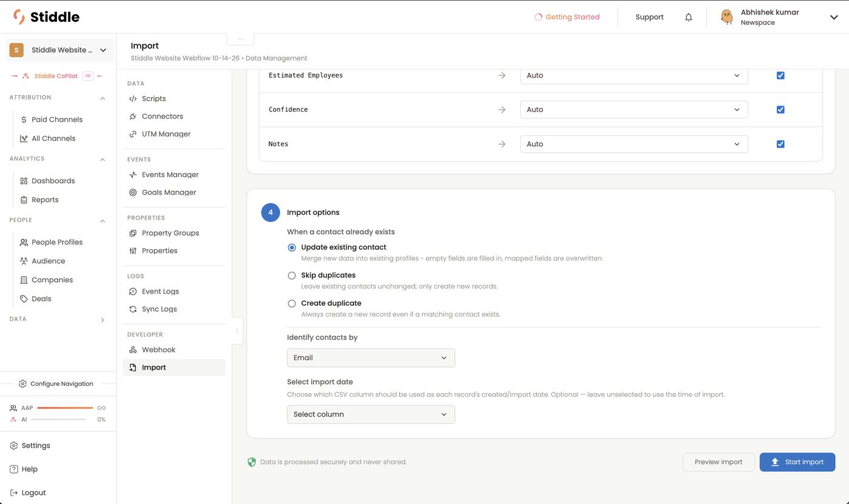
Task: Expand the Stiddle Website workspace switcher
Action: tap(59, 50)
